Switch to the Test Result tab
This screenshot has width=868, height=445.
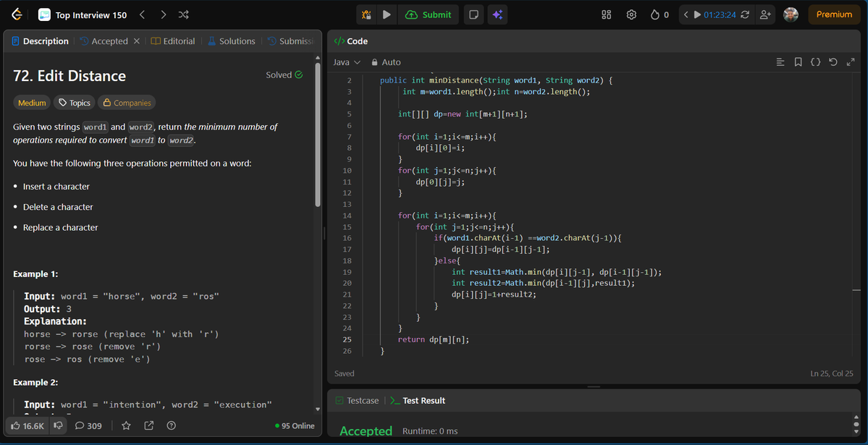(x=418, y=400)
